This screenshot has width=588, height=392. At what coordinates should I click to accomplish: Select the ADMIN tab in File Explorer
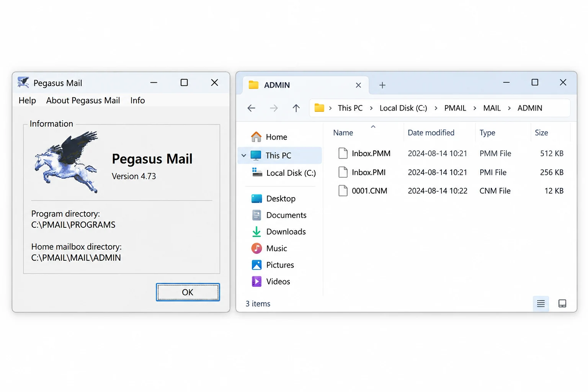point(306,85)
